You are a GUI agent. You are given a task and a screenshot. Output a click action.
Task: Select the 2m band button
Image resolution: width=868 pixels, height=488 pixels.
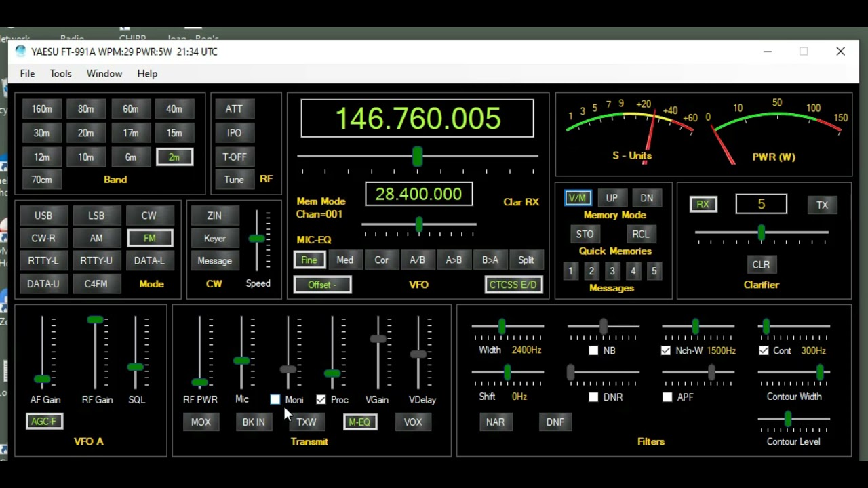click(174, 157)
